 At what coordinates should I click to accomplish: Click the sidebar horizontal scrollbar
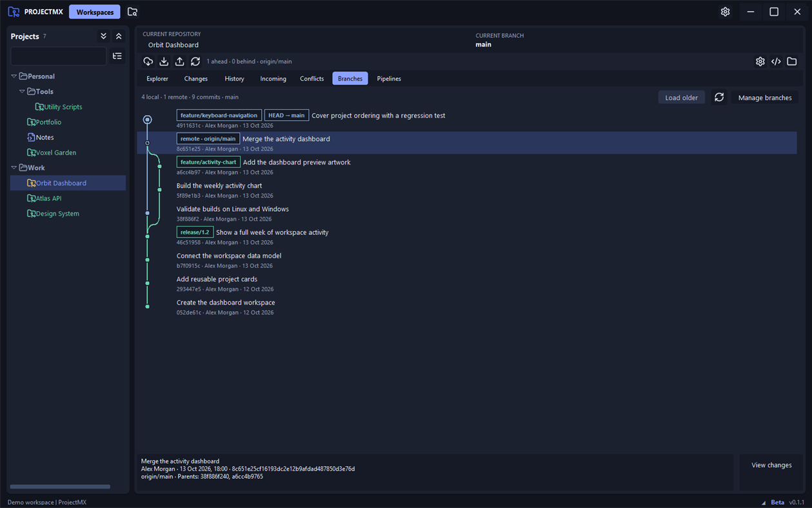point(60,487)
